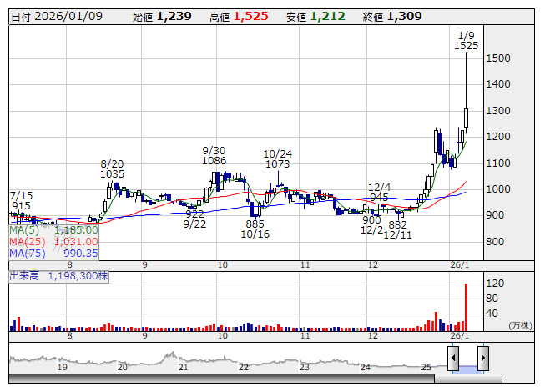This screenshot has height=392, width=545.
Task: Click the 8/20 1035 peak label
Action: tap(112, 169)
